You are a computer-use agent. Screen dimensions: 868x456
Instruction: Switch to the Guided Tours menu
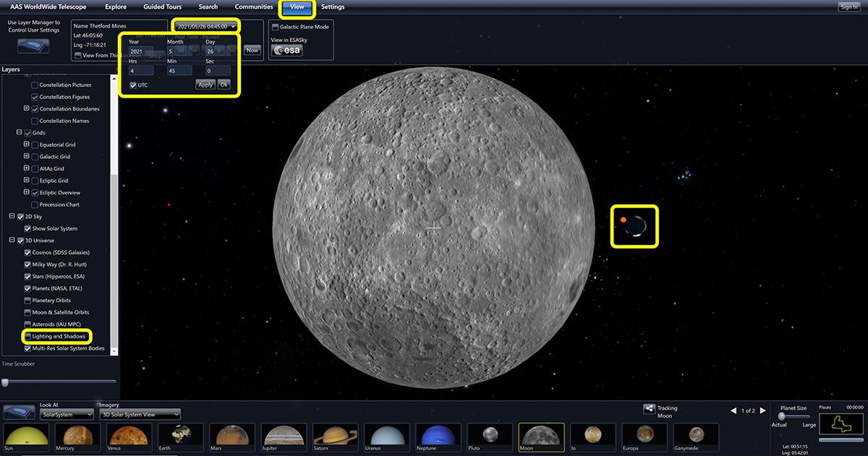coord(161,7)
